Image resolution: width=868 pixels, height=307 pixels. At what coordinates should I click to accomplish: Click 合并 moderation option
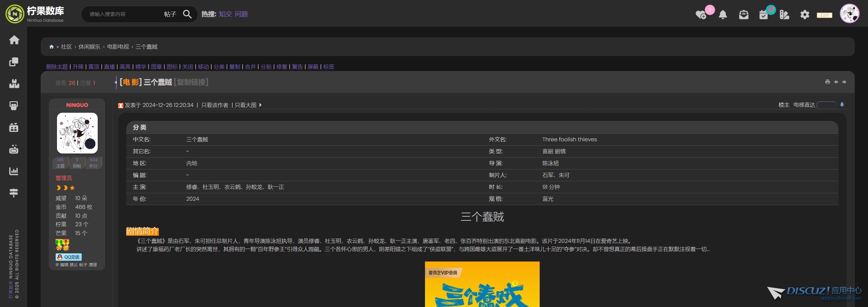[x=250, y=67]
